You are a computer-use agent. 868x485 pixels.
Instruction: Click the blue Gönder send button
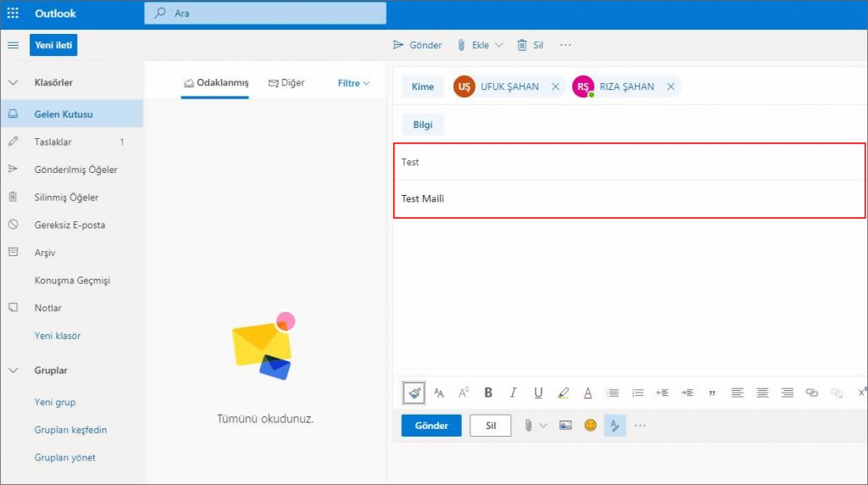pos(431,425)
